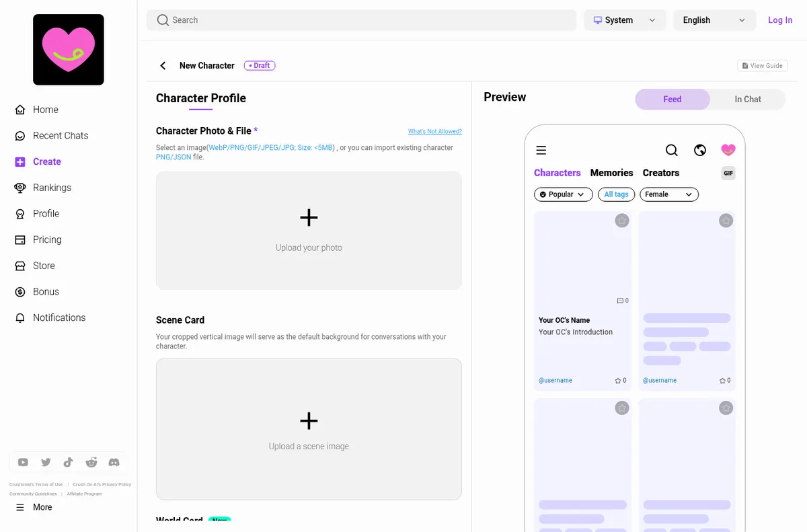Click the plus icon for photo upload
Image resolution: width=807 pixels, height=532 pixels.
coord(309,217)
